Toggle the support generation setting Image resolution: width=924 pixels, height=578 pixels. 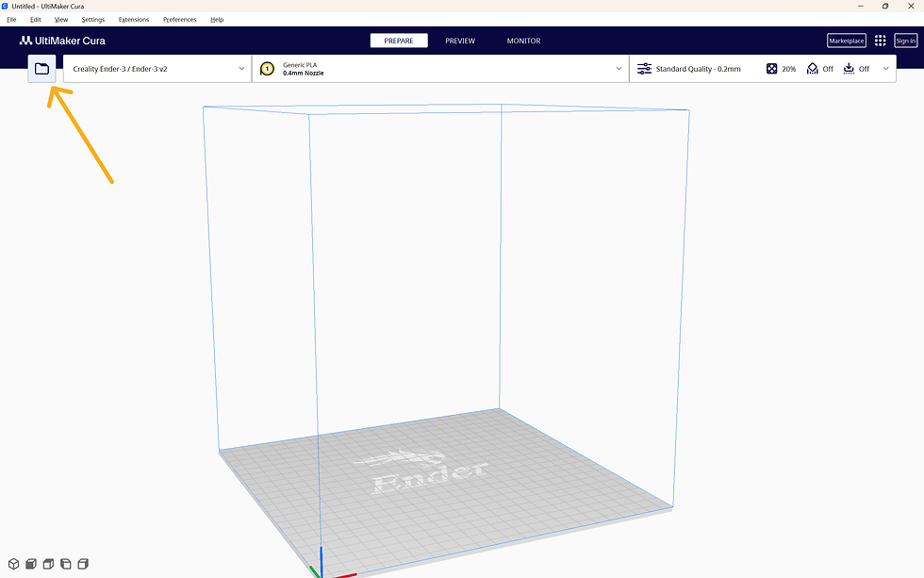coord(812,68)
